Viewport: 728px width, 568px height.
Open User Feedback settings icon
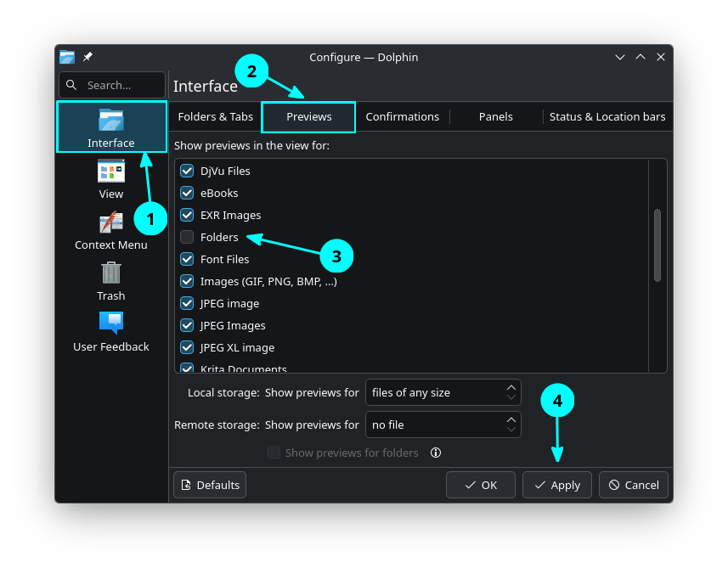click(110, 323)
